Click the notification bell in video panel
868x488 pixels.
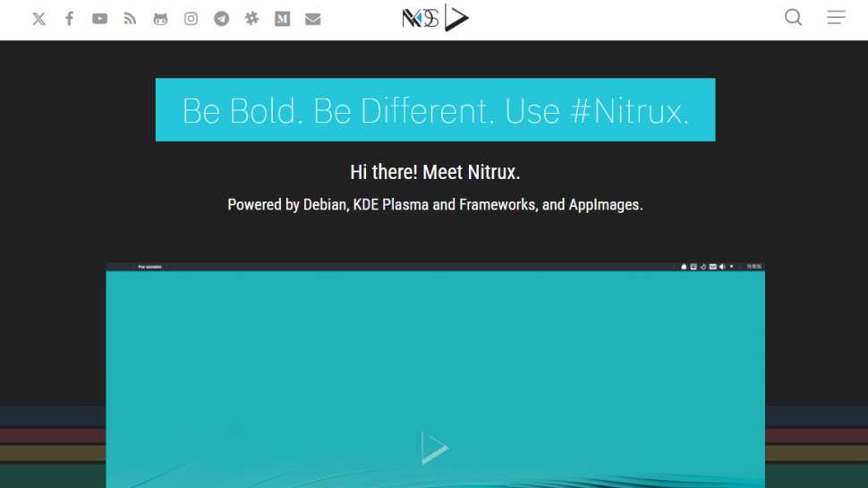point(684,267)
